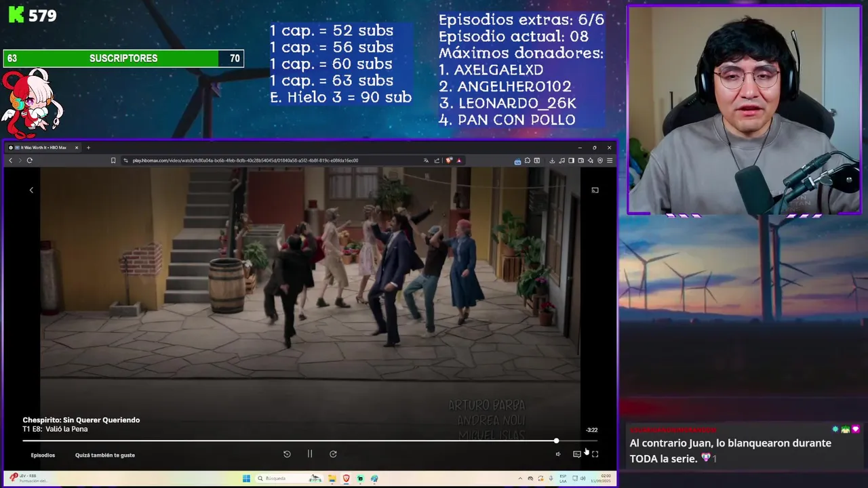Click the ANGELHERO102 donor name

(514, 87)
